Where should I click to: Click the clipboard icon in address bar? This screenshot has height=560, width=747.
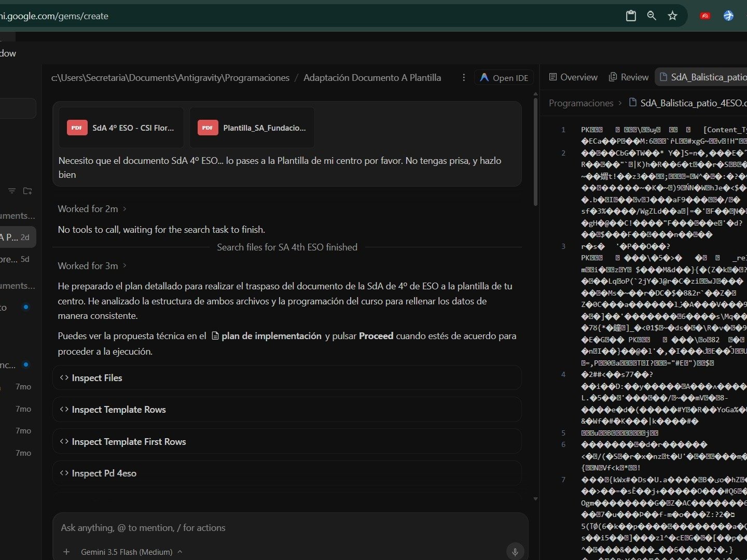631,16
